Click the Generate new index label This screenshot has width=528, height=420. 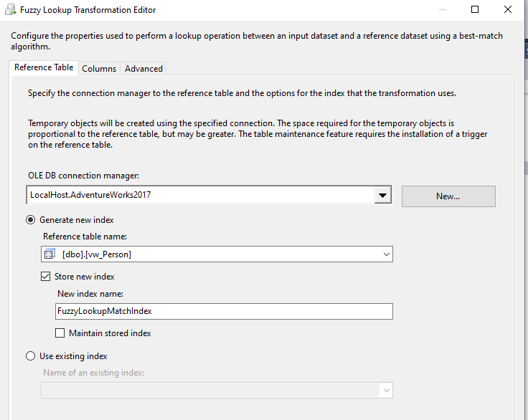click(x=77, y=220)
